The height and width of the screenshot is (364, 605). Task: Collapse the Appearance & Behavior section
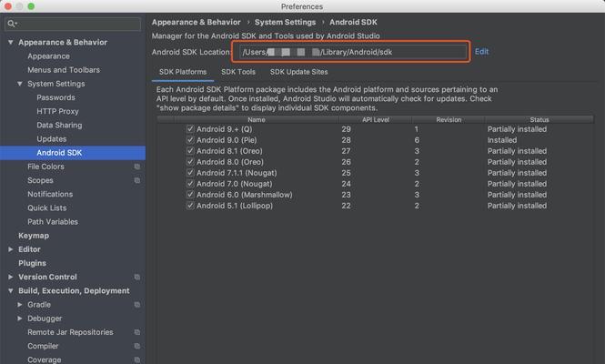pyautogui.click(x=11, y=42)
